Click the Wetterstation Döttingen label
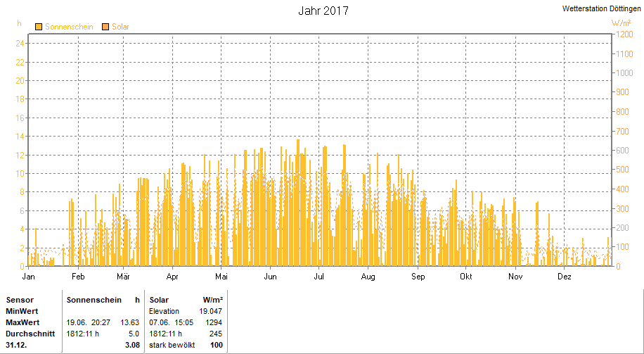This screenshot has width=644, height=354. click(x=602, y=8)
